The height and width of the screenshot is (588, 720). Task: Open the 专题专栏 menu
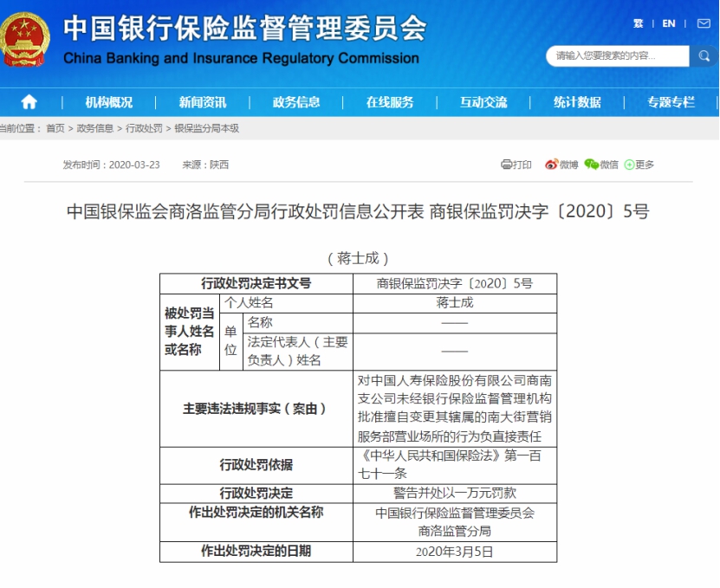[x=671, y=102]
